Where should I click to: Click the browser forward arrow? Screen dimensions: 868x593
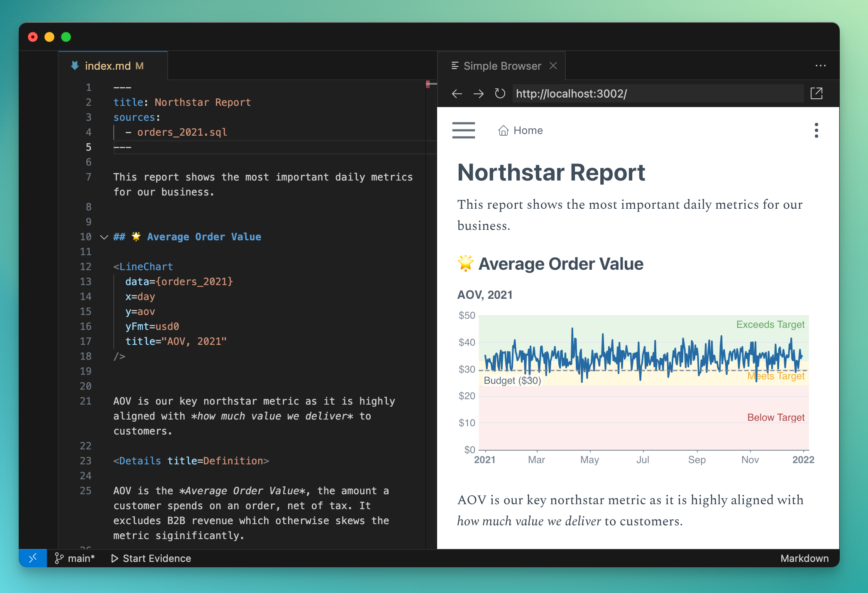point(478,94)
